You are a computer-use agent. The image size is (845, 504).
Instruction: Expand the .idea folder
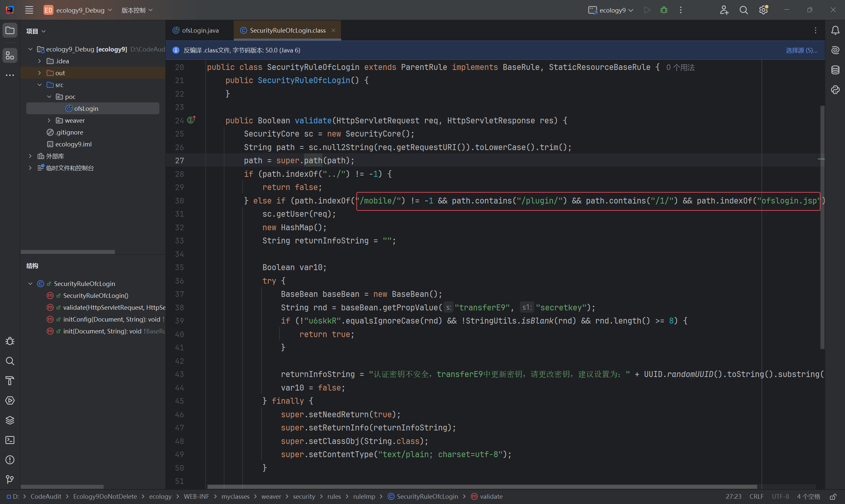[39, 61]
